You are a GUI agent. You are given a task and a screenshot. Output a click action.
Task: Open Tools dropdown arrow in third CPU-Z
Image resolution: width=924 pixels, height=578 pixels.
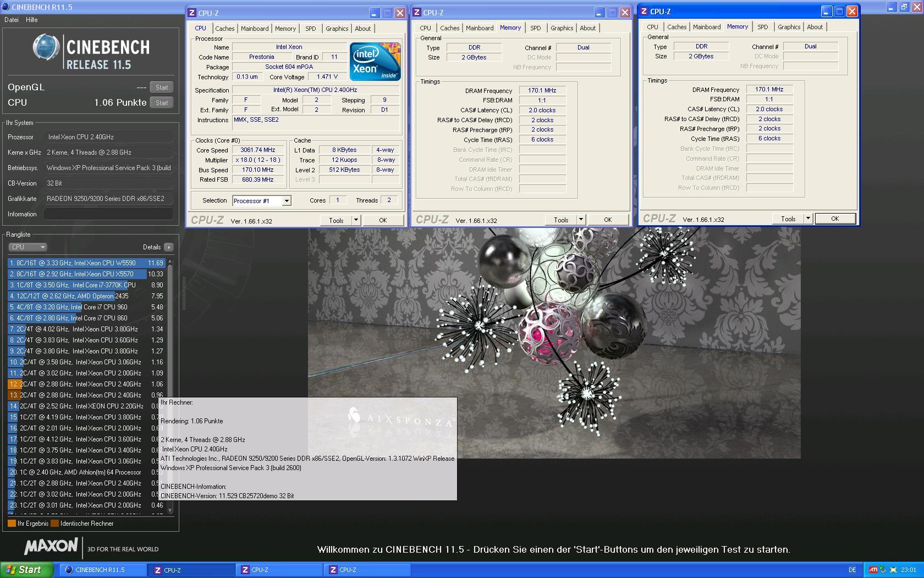pos(808,219)
